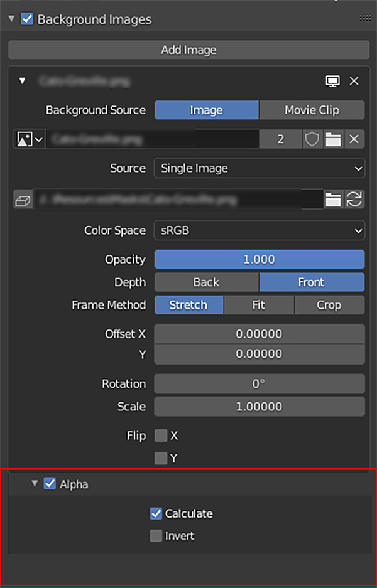Unlink the image datablock
Image resolution: width=377 pixels, height=588 pixels.
click(354, 139)
